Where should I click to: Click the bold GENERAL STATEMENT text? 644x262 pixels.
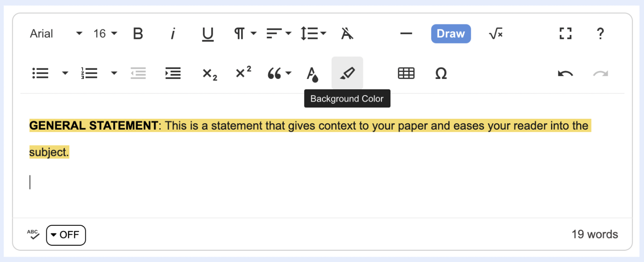tap(94, 126)
